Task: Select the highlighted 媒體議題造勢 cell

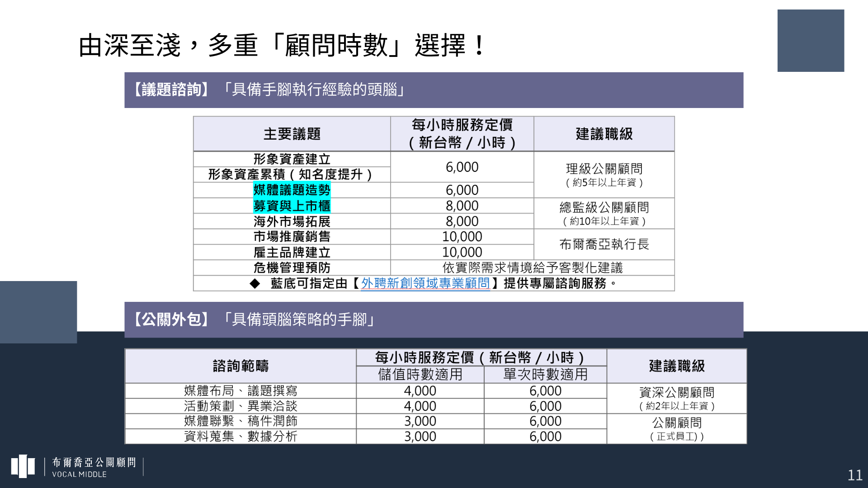Action: (292, 190)
